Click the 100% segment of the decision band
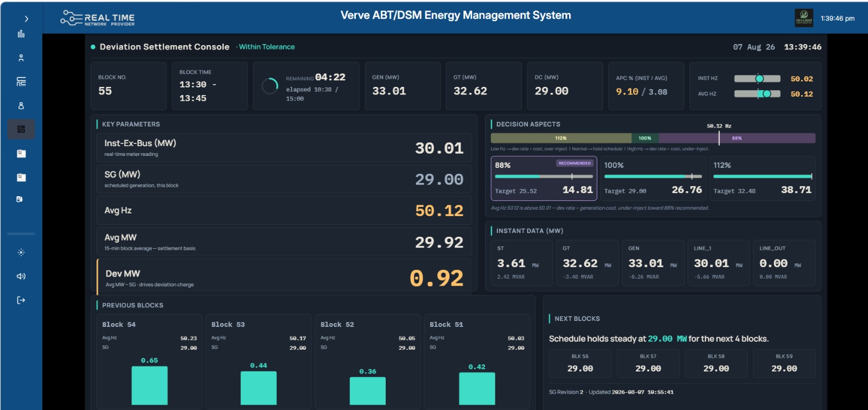868x410 pixels. (x=645, y=138)
